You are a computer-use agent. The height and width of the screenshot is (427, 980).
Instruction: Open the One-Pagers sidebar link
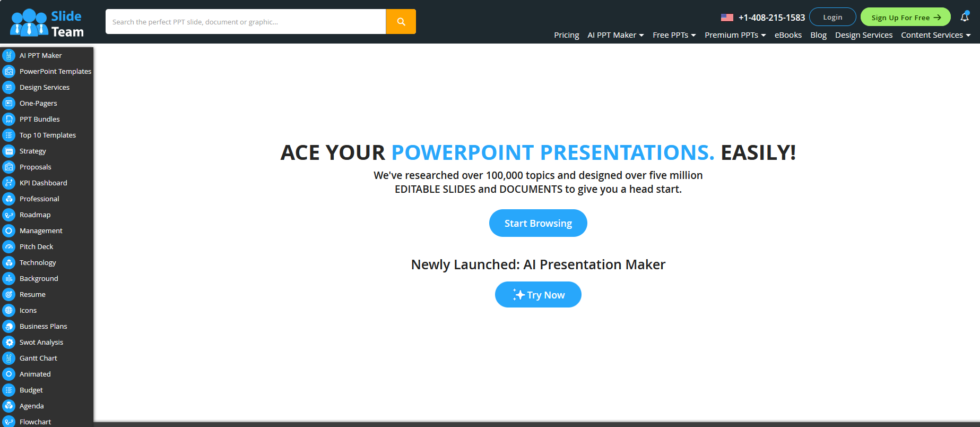38,103
